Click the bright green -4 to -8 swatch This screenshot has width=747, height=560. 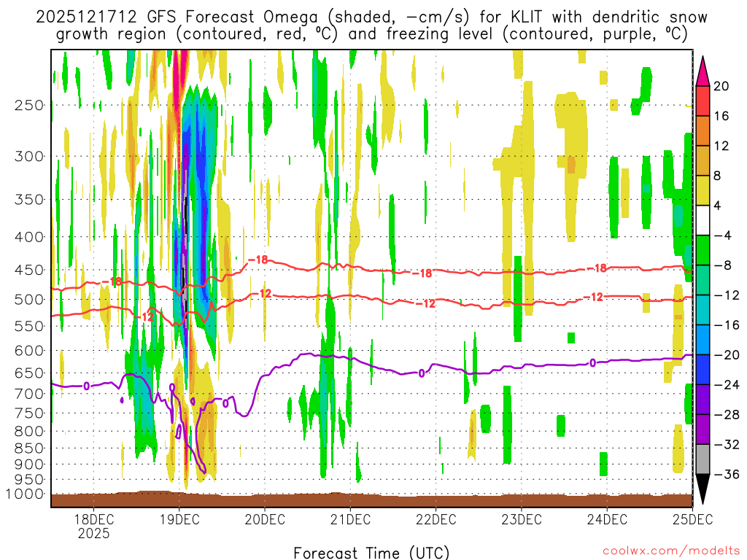703,251
